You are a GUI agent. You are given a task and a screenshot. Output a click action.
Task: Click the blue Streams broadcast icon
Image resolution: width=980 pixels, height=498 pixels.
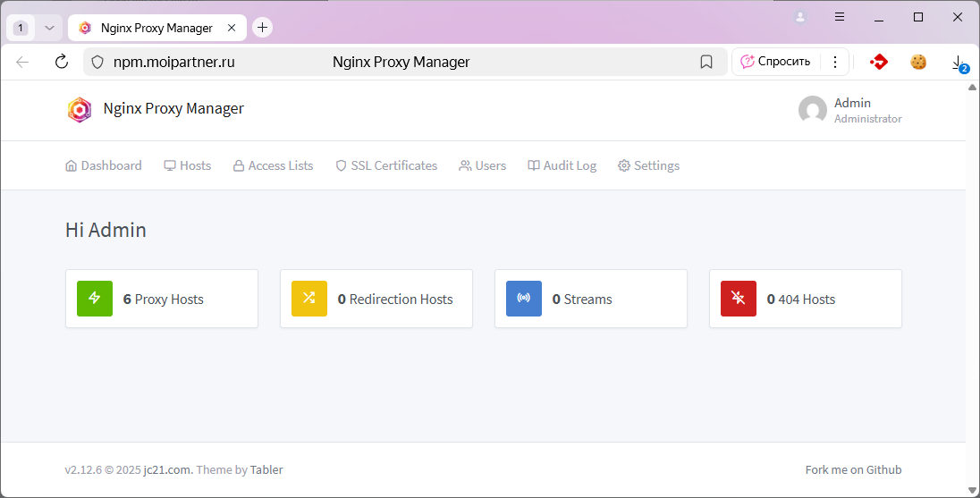click(524, 299)
